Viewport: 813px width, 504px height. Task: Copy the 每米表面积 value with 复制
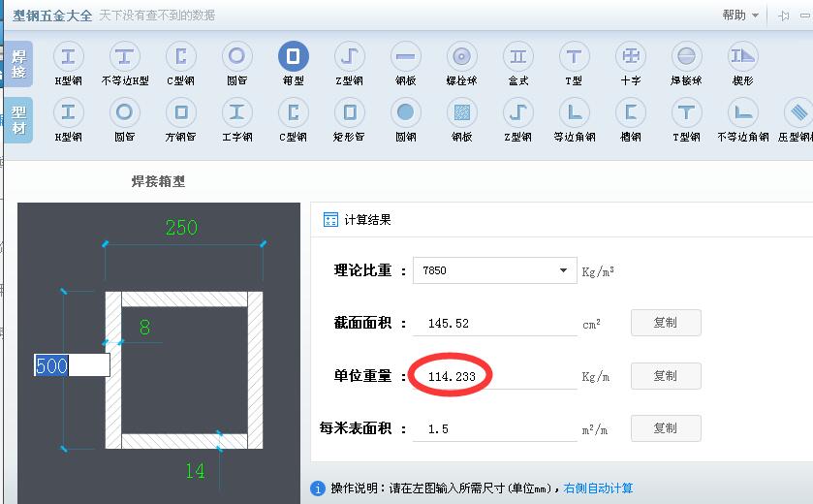666,428
